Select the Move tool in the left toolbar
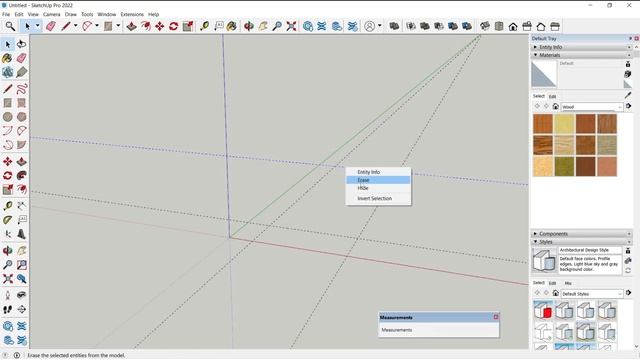 click(x=7, y=162)
